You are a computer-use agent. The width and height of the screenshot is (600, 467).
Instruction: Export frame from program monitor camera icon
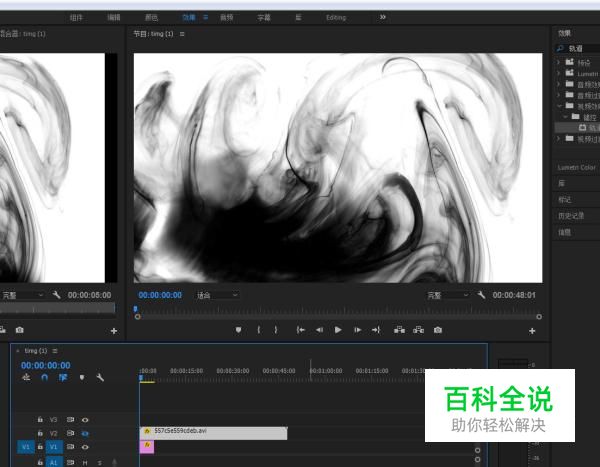pyautogui.click(x=438, y=330)
